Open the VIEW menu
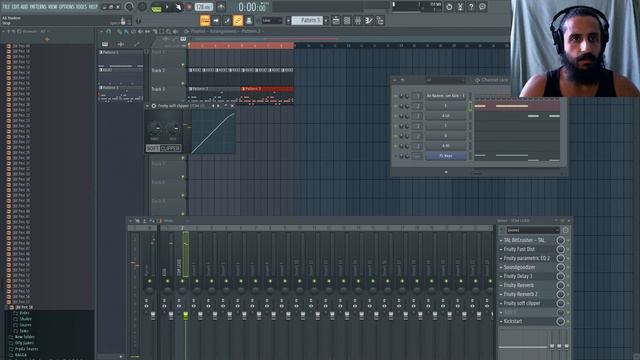 coord(53,7)
